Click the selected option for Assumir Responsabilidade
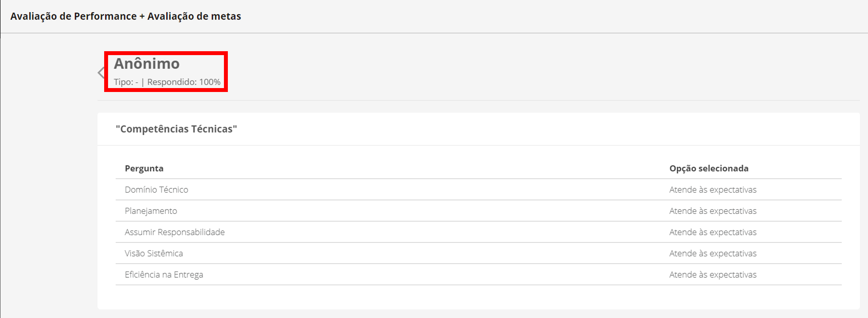Image resolution: width=868 pixels, height=318 pixels. pyautogui.click(x=713, y=232)
